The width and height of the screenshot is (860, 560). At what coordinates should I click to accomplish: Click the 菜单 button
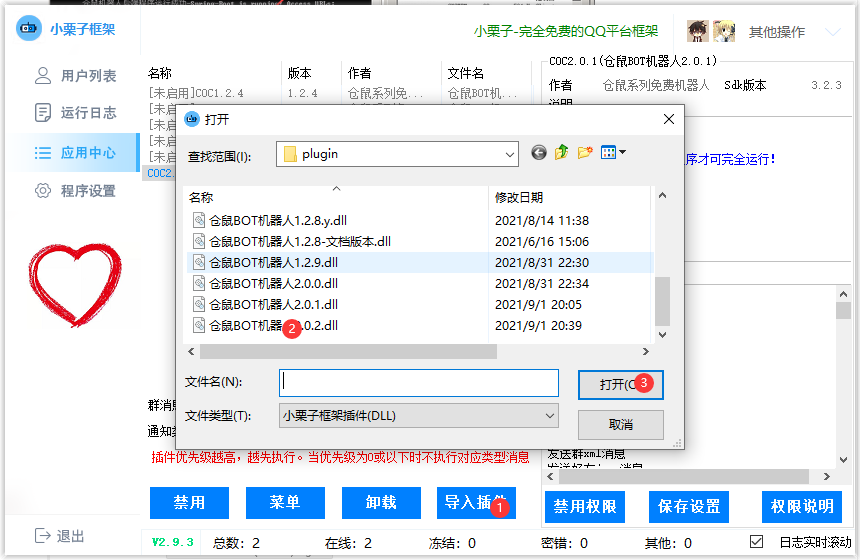tap(285, 502)
